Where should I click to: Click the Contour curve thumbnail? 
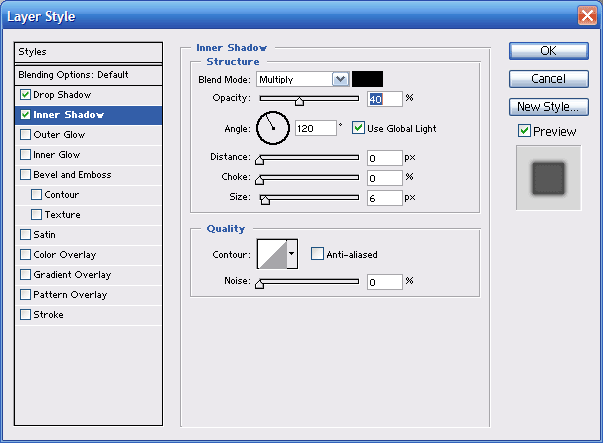coord(272,254)
